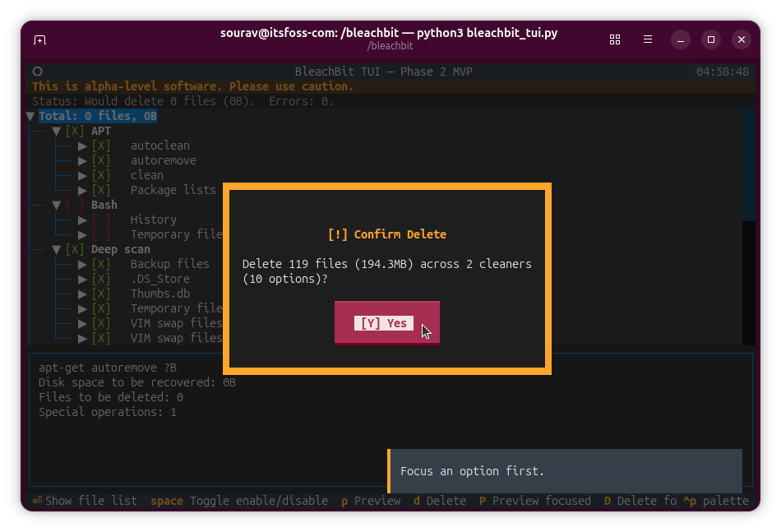Click the 'Status: Would delete 0 files' line
Image resolution: width=781 pixels, height=532 pixels.
point(183,102)
